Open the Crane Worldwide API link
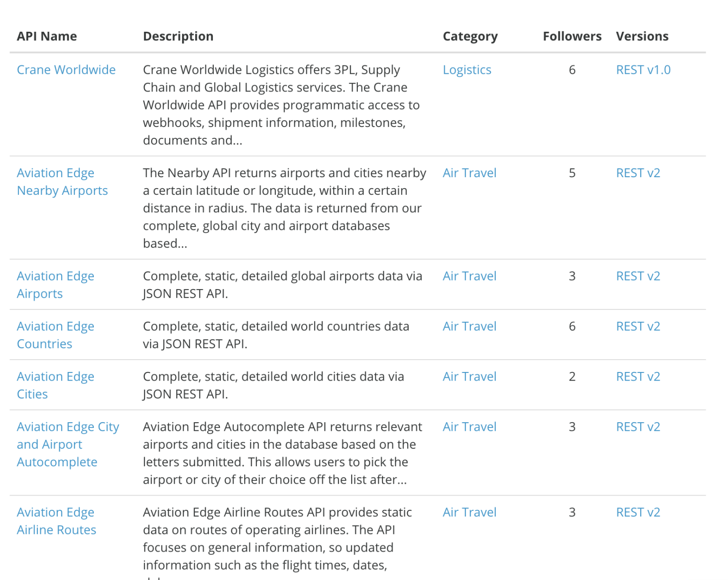This screenshot has width=728, height=580. tap(66, 70)
